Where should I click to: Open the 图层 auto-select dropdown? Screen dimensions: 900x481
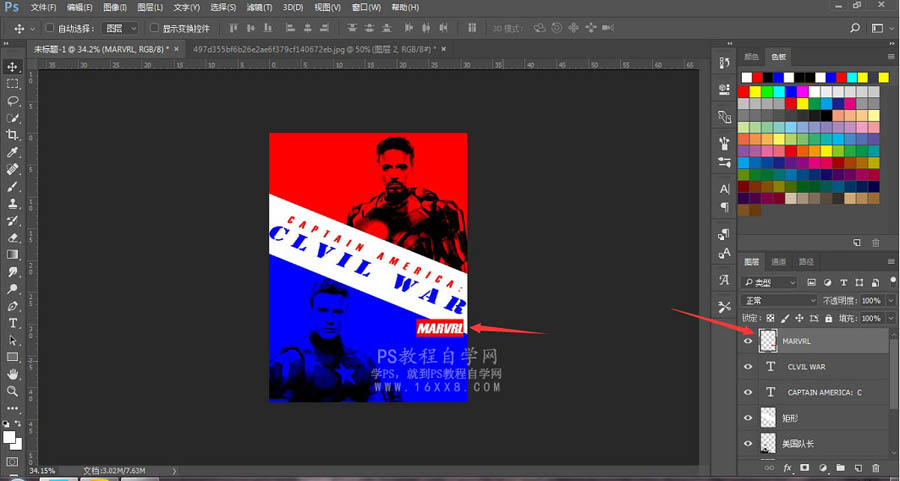pyautogui.click(x=120, y=28)
